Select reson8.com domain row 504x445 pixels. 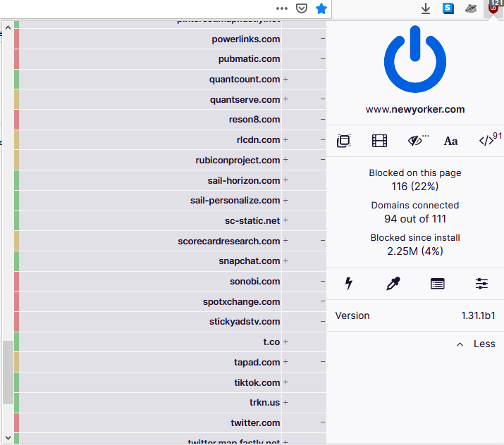click(x=170, y=120)
